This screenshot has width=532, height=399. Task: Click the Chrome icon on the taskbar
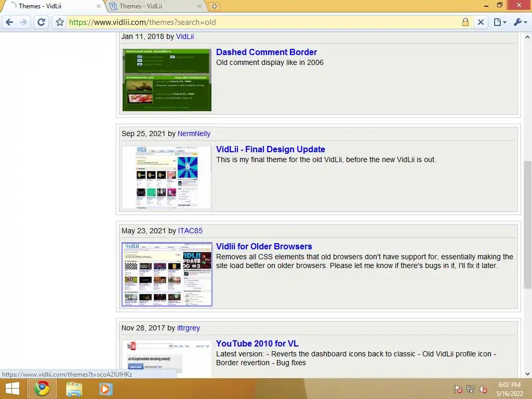[42, 389]
